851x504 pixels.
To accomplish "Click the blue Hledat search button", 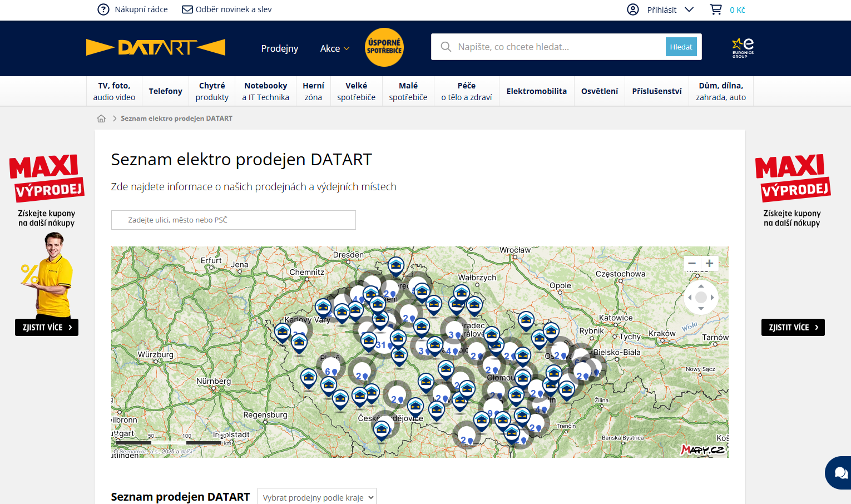I will click(681, 47).
